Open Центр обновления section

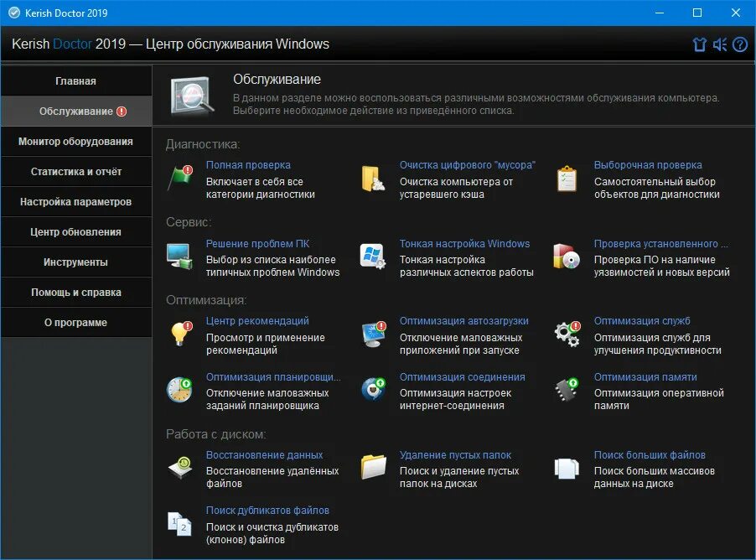(76, 232)
